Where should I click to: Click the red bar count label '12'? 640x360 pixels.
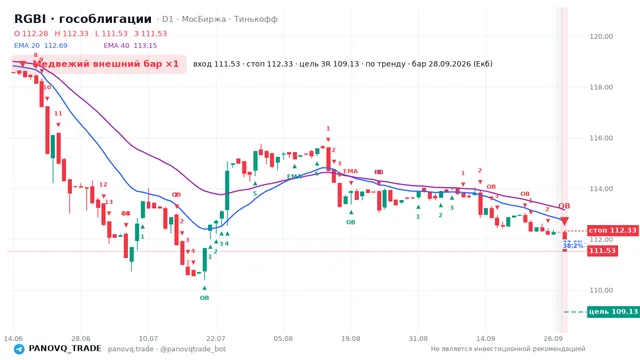click(103, 184)
